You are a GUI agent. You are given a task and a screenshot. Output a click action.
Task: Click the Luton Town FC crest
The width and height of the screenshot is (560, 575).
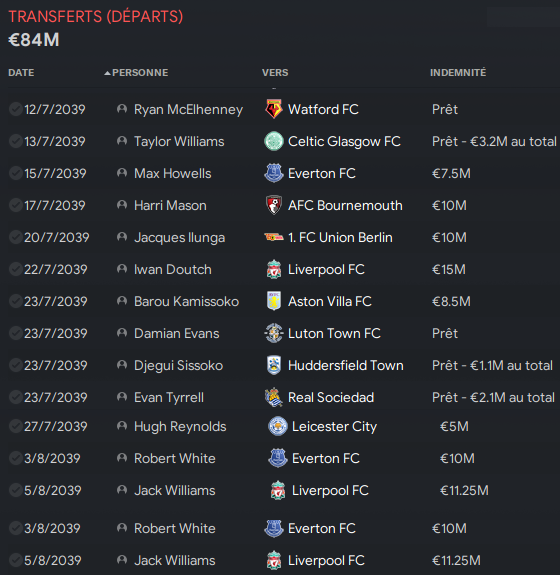(274, 333)
